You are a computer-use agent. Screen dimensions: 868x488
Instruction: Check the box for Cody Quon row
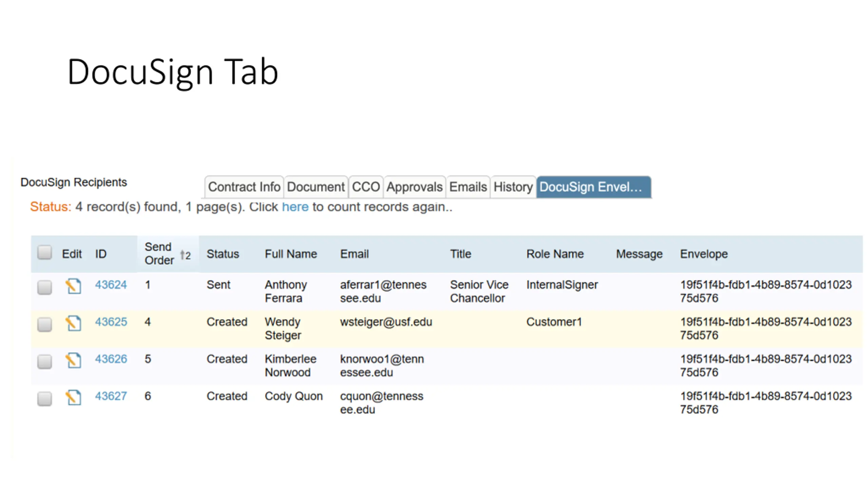[44, 399]
